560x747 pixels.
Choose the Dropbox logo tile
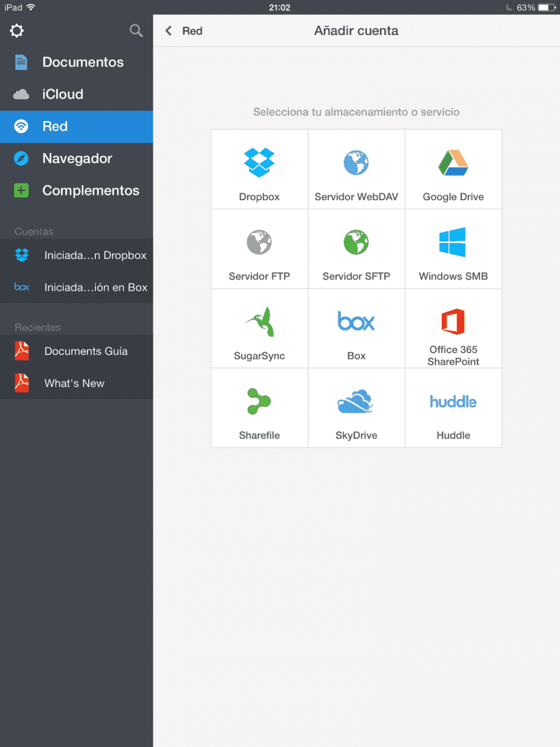pos(259,162)
